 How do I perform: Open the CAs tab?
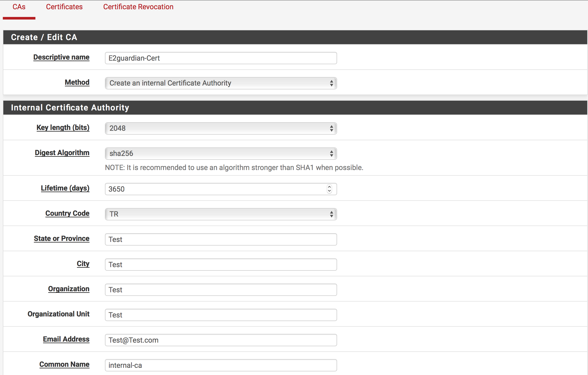[x=19, y=7]
